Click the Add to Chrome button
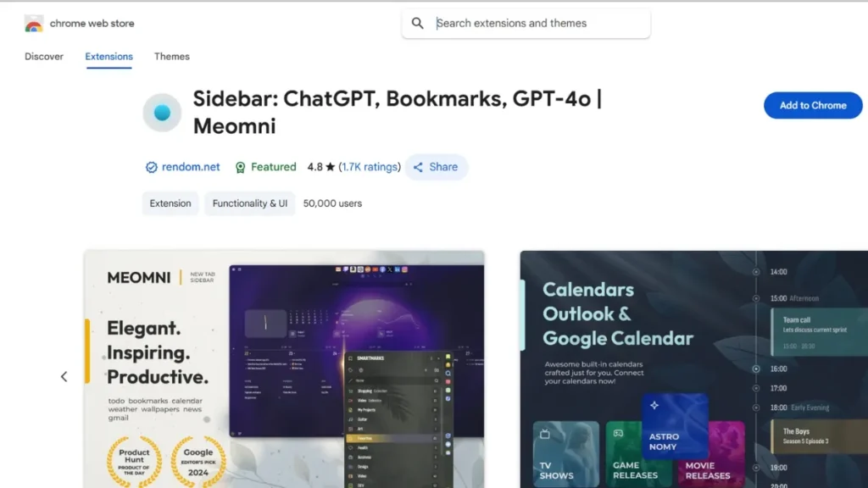This screenshot has height=488, width=868. (813, 105)
